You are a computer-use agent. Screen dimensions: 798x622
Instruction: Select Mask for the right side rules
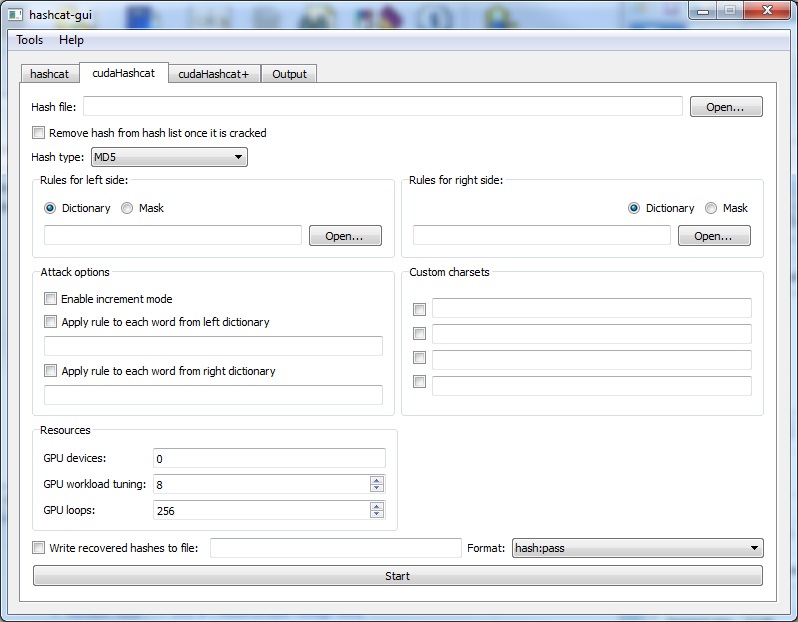click(711, 208)
